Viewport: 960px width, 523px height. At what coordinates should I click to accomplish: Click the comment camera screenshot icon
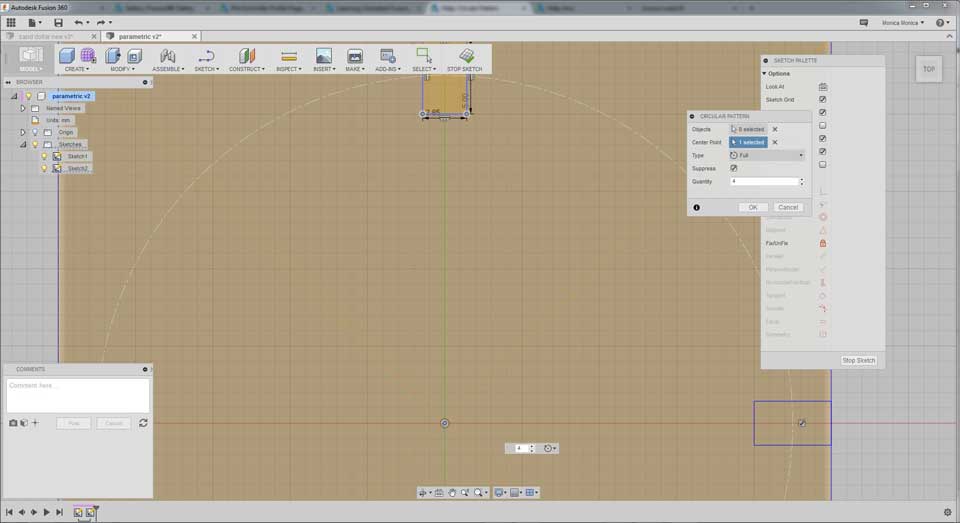(13, 423)
